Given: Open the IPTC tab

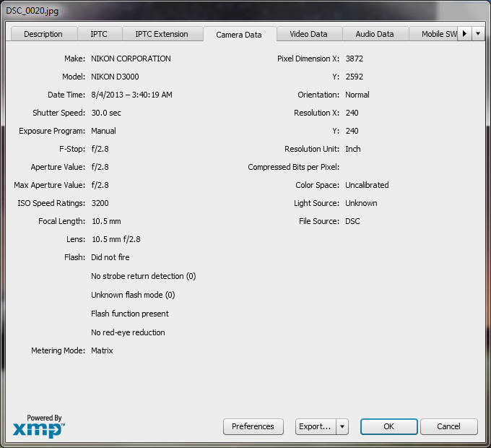Looking at the screenshot, I should tap(99, 34).
